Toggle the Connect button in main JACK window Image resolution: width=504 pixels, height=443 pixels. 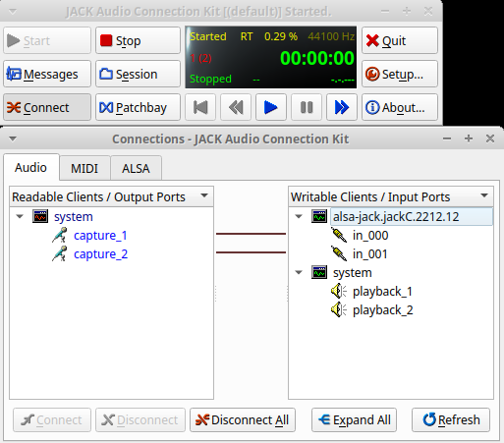pos(47,107)
